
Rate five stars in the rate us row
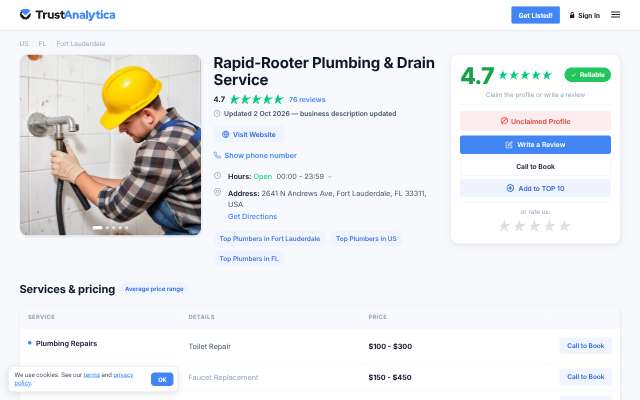point(564,226)
